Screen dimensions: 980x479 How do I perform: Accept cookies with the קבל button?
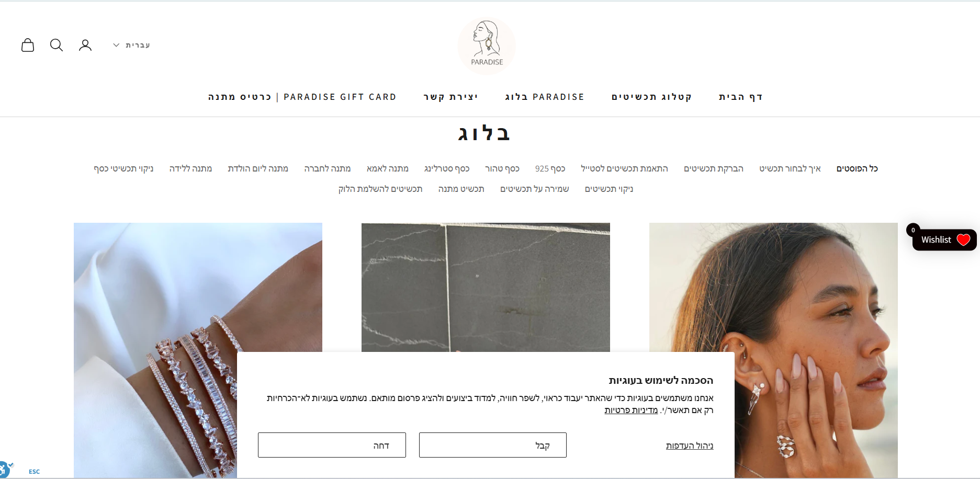(x=493, y=445)
